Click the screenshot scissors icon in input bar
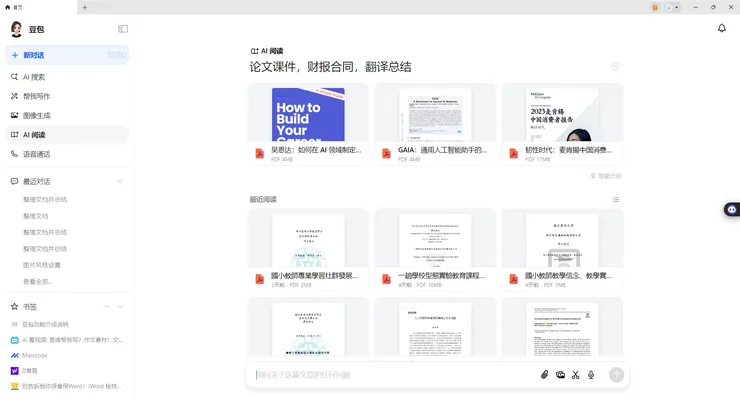The image size is (740, 398). point(575,375)
